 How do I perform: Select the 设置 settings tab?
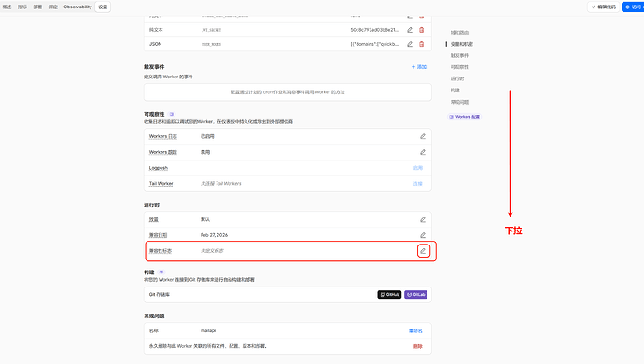103,7
